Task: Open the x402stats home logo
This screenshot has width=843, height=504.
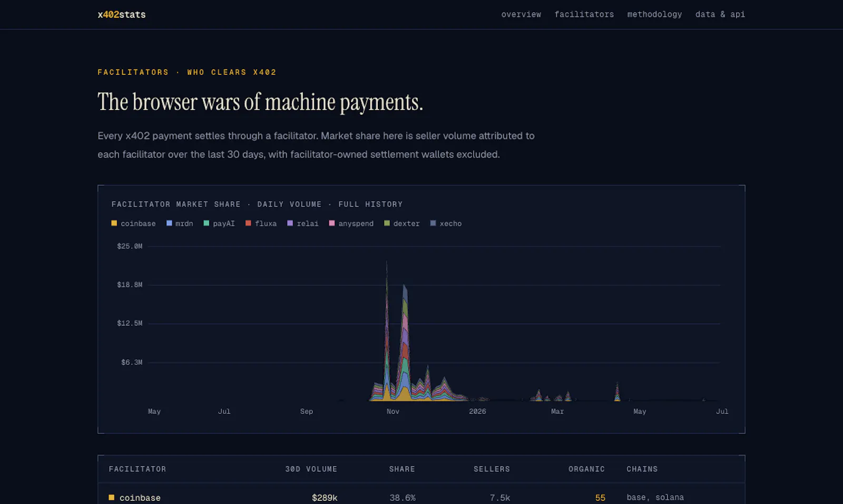Action: (x=122, y=15)
